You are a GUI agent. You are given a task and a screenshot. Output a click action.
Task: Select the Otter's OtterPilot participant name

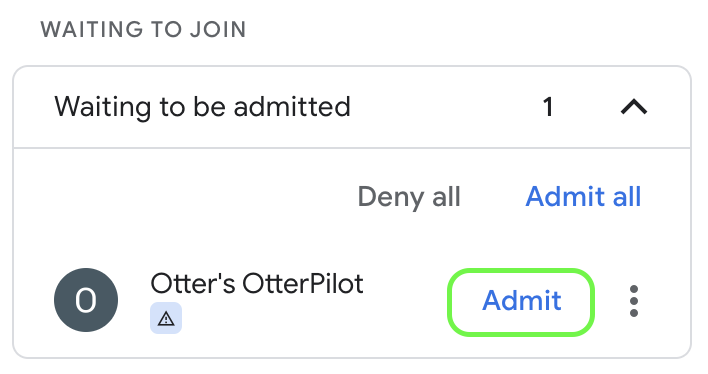(257, 284)
